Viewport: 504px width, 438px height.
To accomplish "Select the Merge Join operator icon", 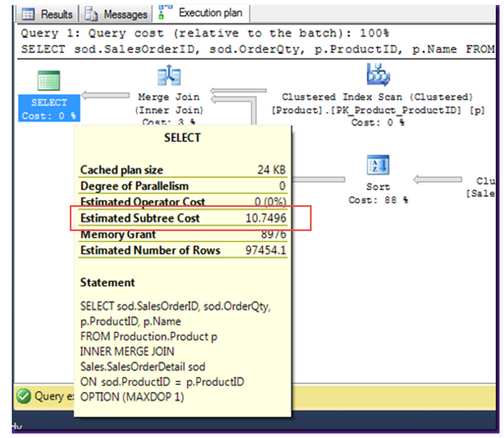I will point(169,76).
